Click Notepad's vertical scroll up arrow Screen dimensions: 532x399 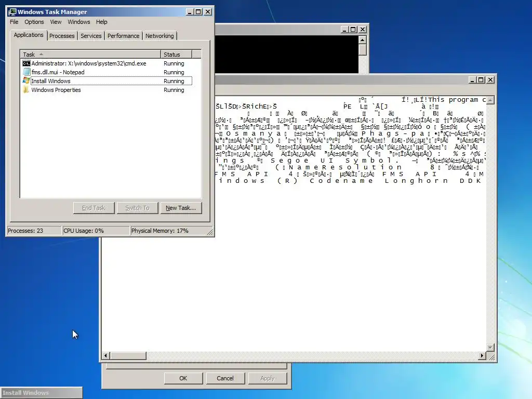pos(490,100)
